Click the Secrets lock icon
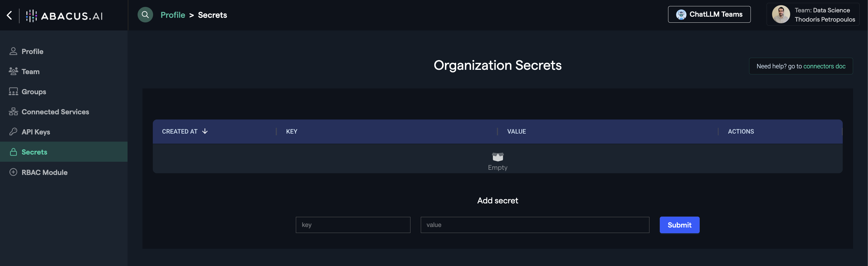This screenshot has height=266, width=868. 13,152
